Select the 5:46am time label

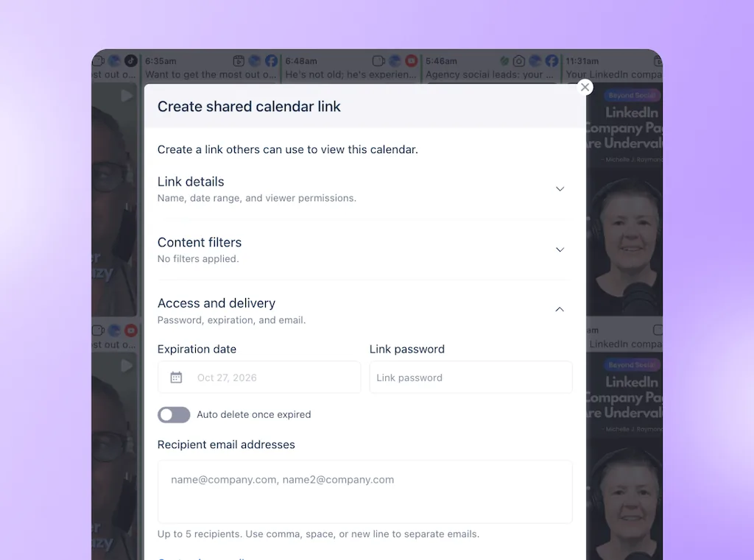(441, 61)
